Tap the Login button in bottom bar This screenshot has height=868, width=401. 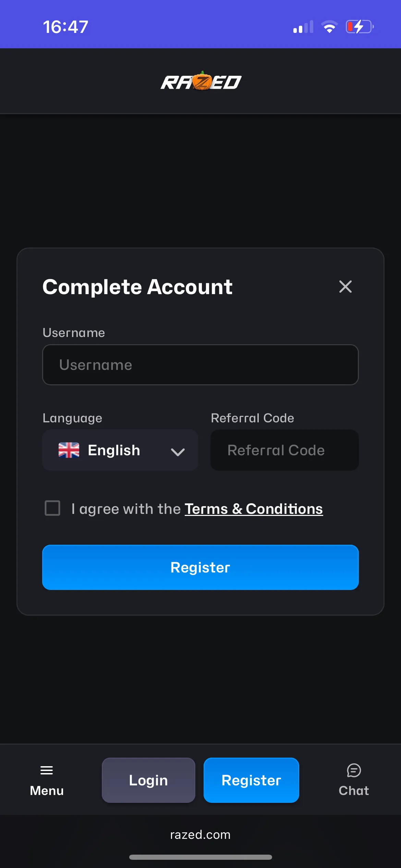click(148, 780)
